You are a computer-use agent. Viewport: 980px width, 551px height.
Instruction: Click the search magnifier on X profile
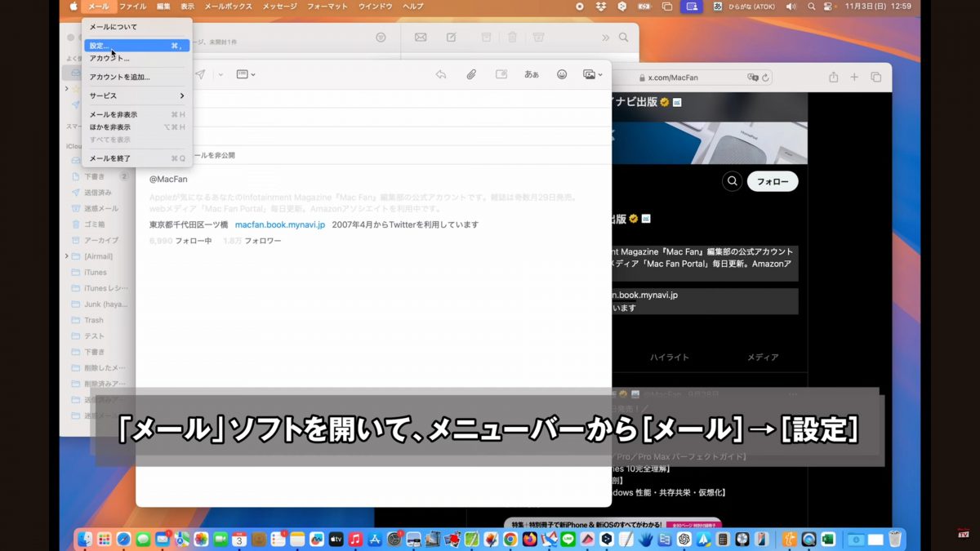click(733, 181)
